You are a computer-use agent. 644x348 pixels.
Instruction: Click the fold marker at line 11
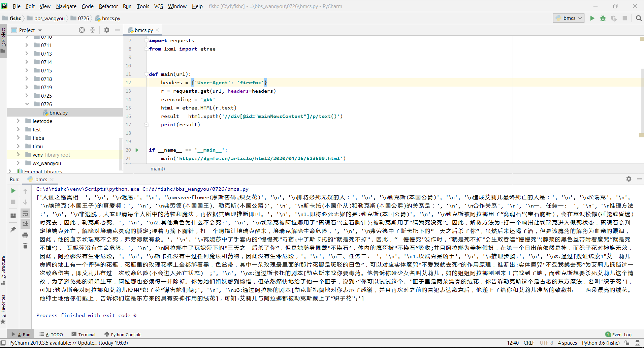(x=146, y=74)
